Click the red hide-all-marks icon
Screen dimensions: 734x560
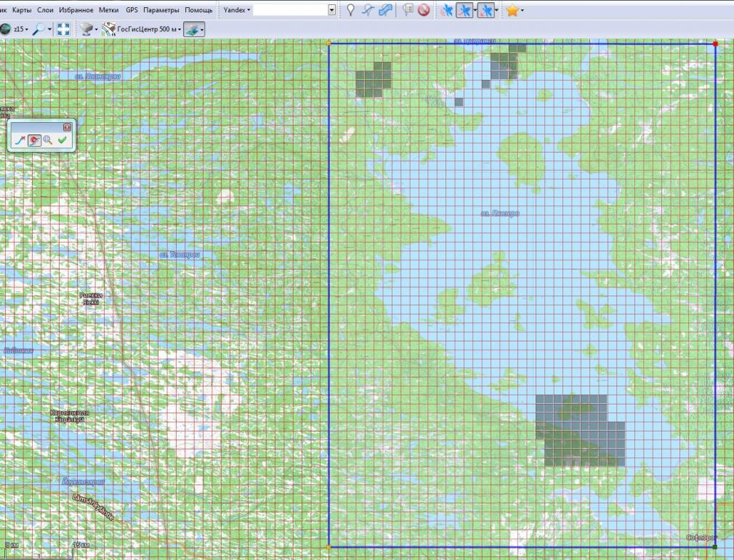pos(423,10)
